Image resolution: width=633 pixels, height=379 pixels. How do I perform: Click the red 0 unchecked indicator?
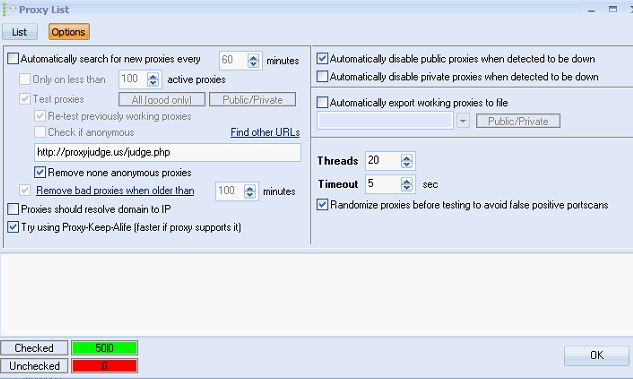pyautogui.click(x=105, y=366)
